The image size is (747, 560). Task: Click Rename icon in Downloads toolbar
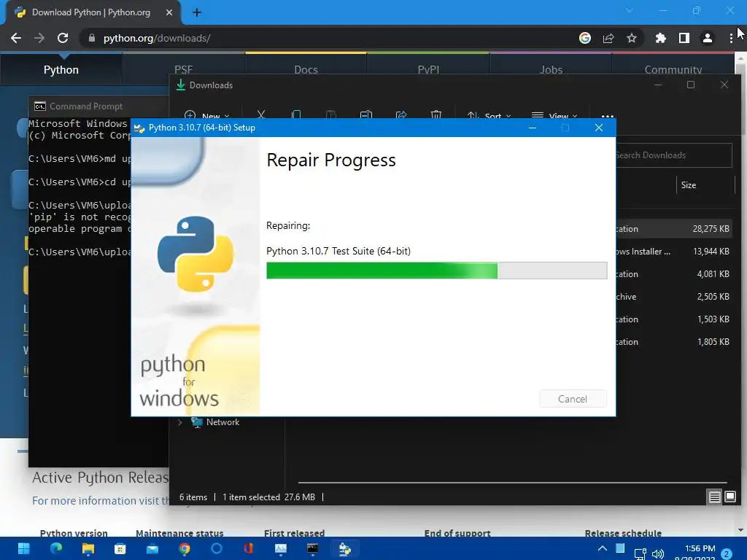click(366, 114)
